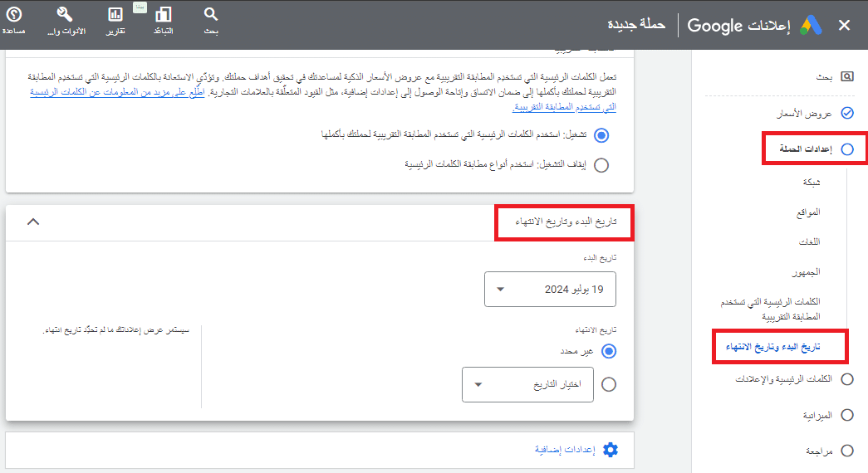
Task: Open learn more link about broad match keywords
Action: tap(323, 99)
